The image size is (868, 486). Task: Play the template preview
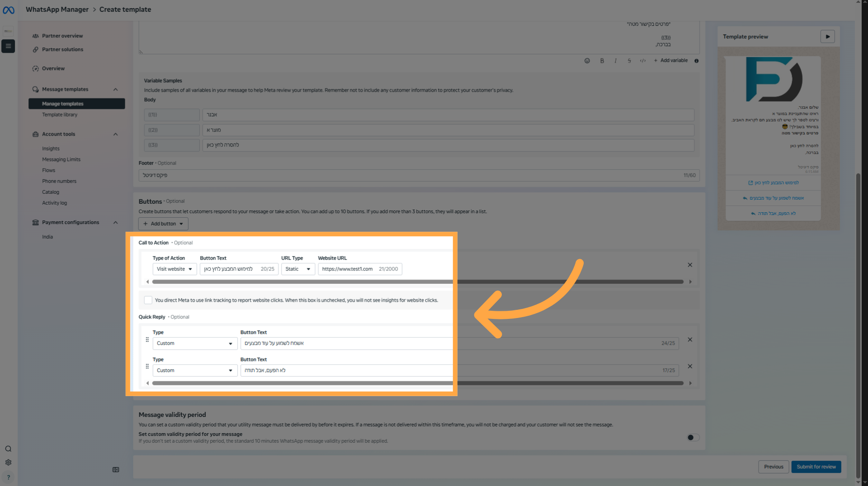[828, 37]
